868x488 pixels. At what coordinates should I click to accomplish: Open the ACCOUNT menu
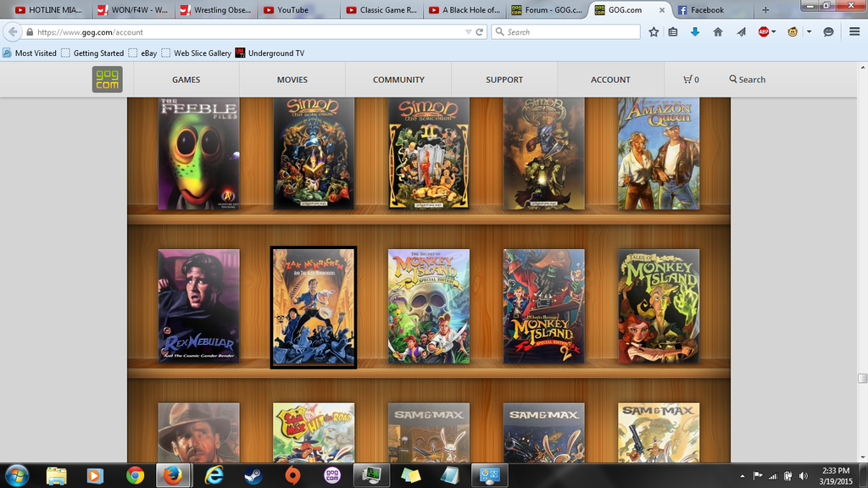click(610, 80)
